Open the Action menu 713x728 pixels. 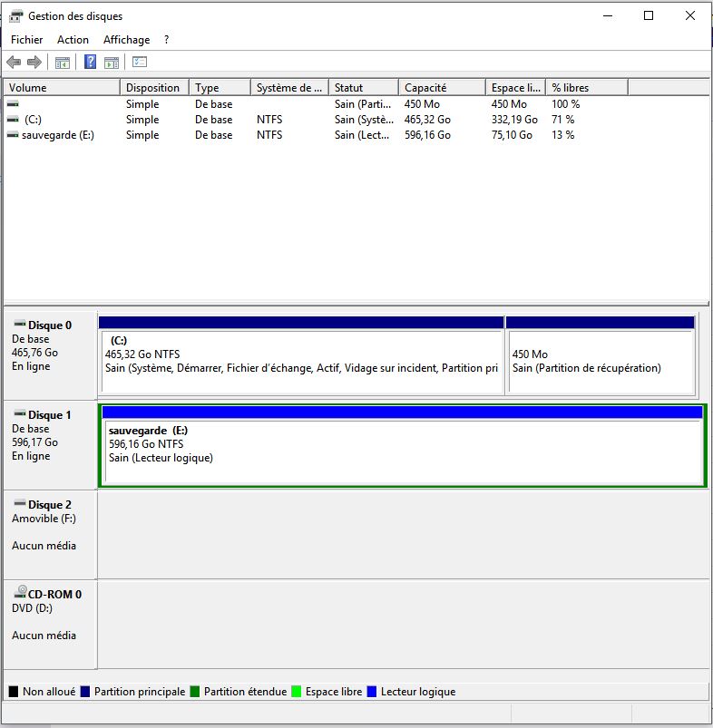pyautogui.click(x=73, y=40)
